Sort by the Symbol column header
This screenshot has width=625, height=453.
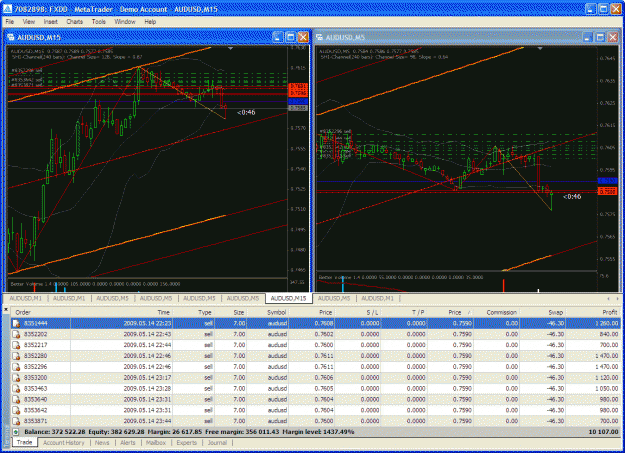267,312
